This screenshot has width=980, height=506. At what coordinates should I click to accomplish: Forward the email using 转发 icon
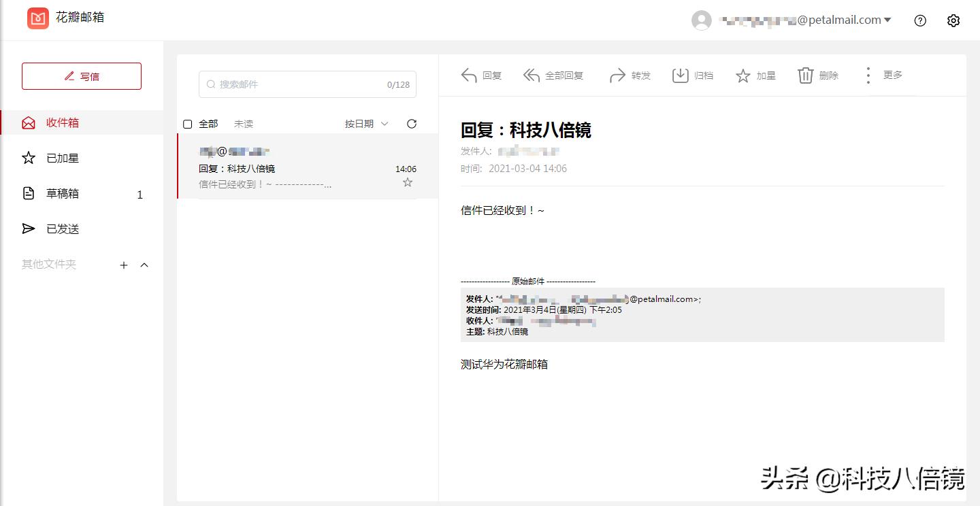point(617,75)
